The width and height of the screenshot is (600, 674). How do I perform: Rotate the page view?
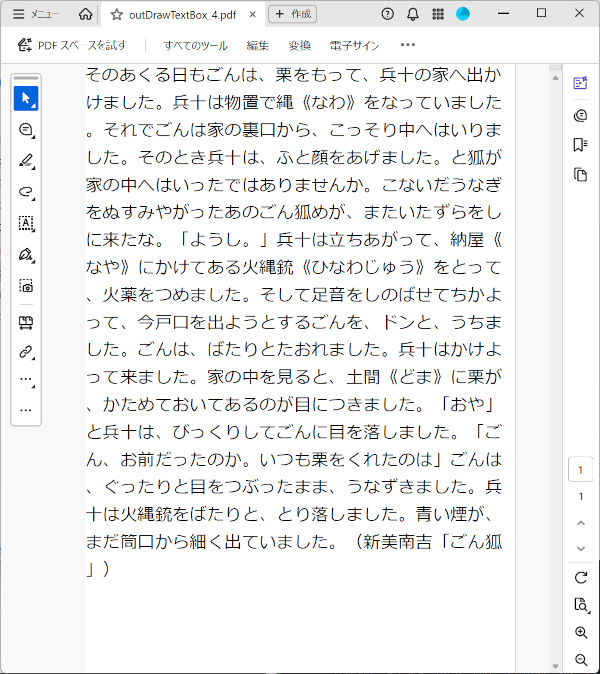[581, 578]
